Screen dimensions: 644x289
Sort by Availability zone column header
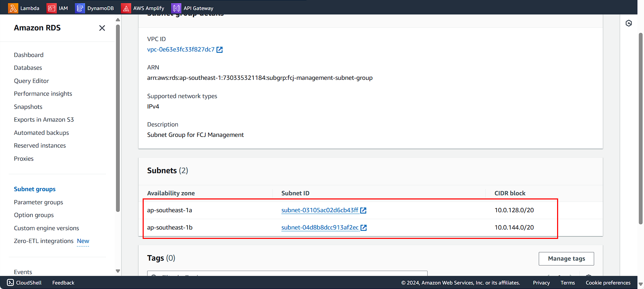(171, 193)
